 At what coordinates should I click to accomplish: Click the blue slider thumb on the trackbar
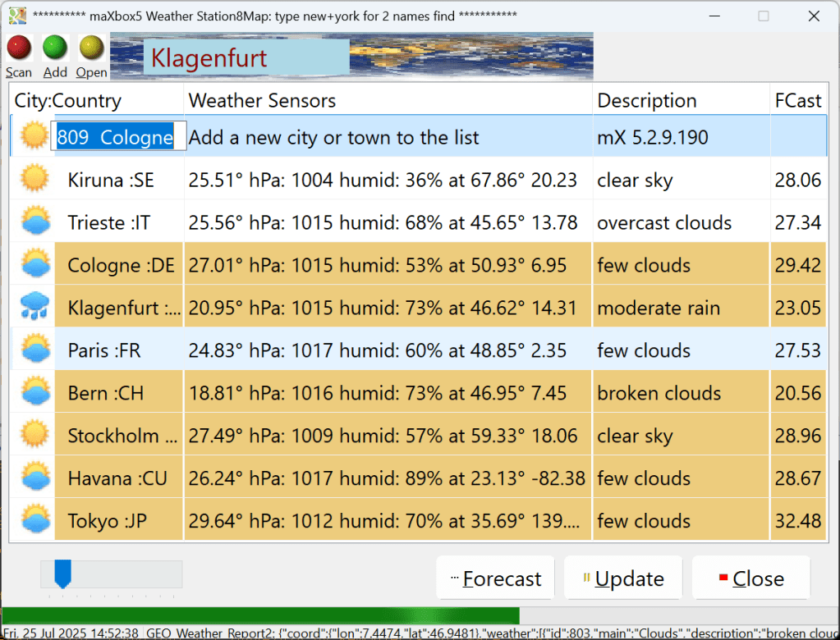click(62, 574)
